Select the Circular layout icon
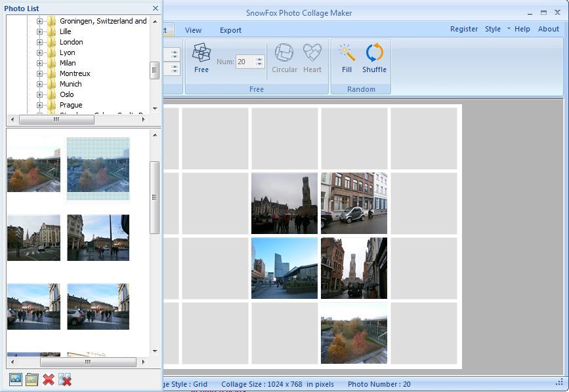569x392 pixels. coord(284,58)
